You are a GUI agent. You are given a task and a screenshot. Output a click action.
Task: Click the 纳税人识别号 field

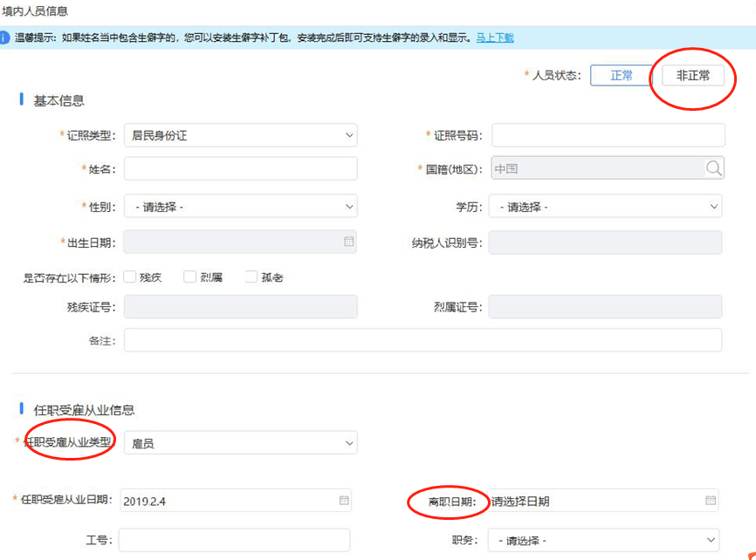(606, 242)
